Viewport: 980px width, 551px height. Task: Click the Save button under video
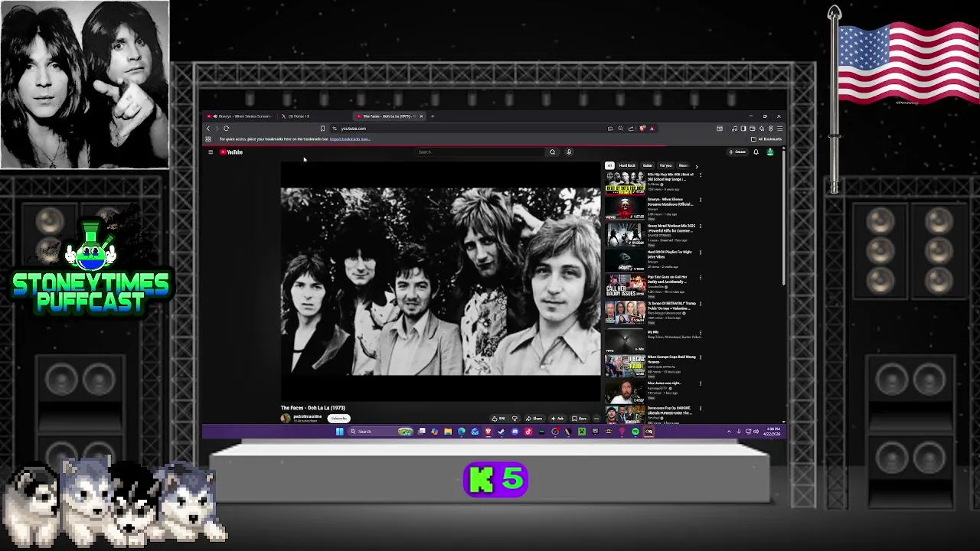(x=580, y=419)
